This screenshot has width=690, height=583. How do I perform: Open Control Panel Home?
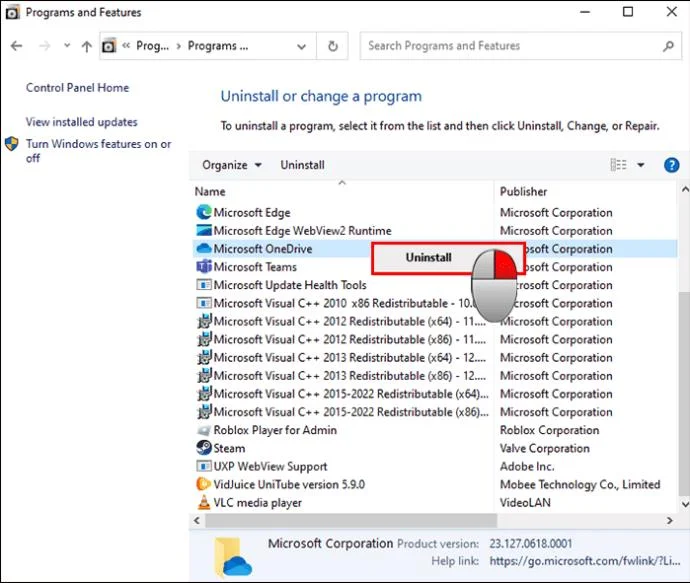click(77, 88)
